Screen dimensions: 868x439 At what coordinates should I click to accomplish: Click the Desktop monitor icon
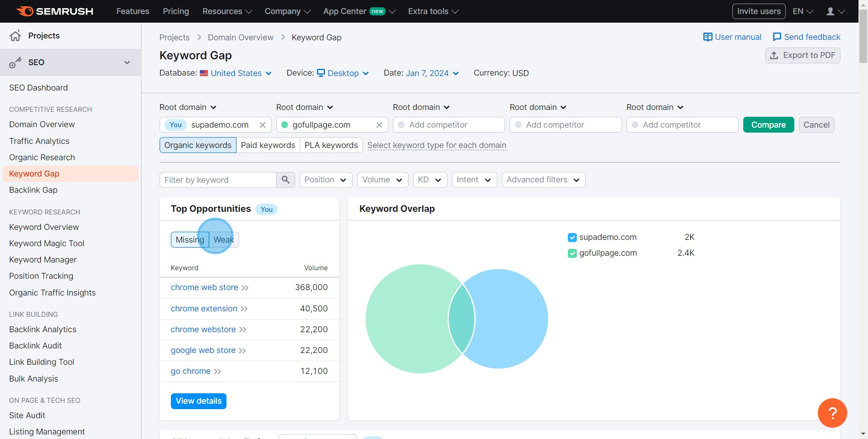pos(321,73)
